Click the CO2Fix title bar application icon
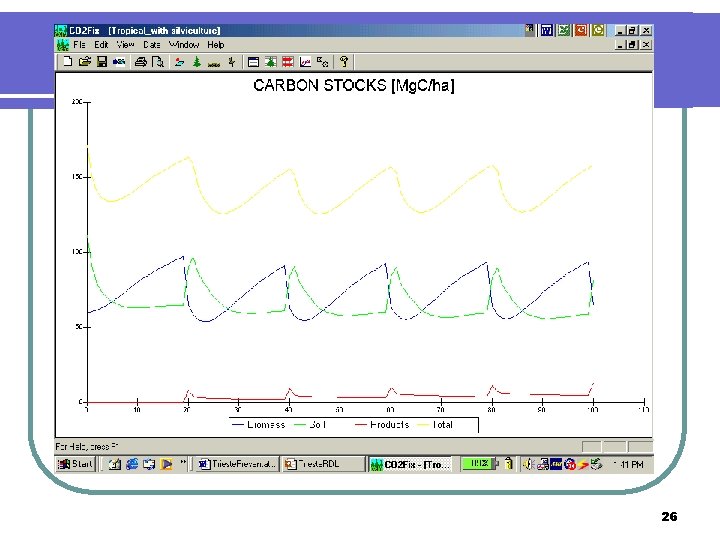The height and width of the screenshot is (540, 720). (61, 30)
